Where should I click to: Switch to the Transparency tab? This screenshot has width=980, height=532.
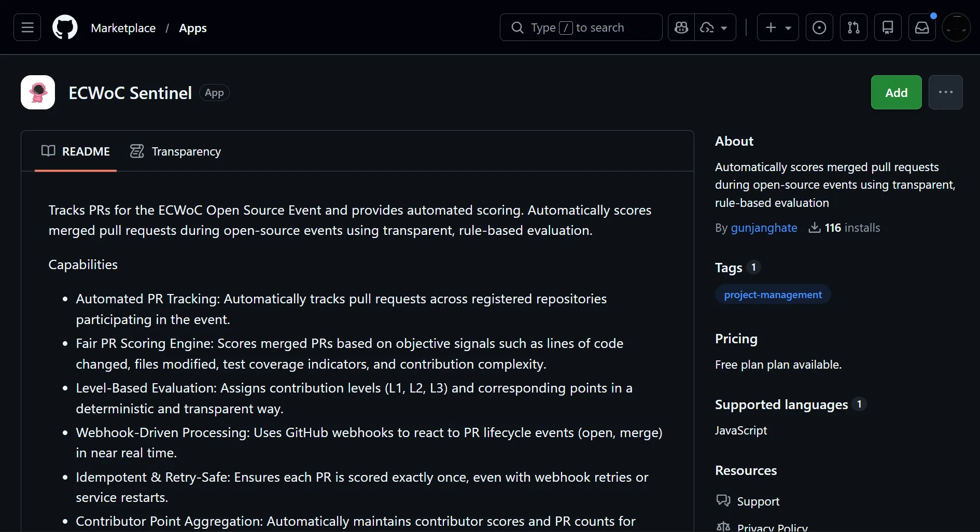pyautogui.click(x=175, y=151)
